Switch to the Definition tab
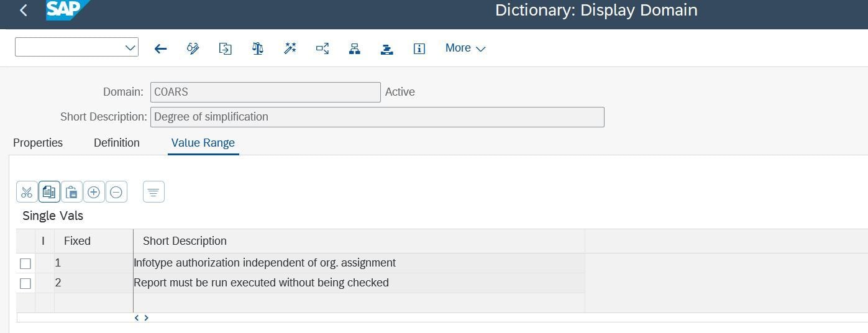 click(x=117, y=143)
